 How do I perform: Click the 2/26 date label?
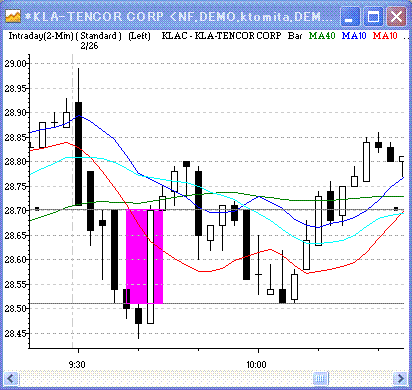pyautogui.click(x=89, y=46)
